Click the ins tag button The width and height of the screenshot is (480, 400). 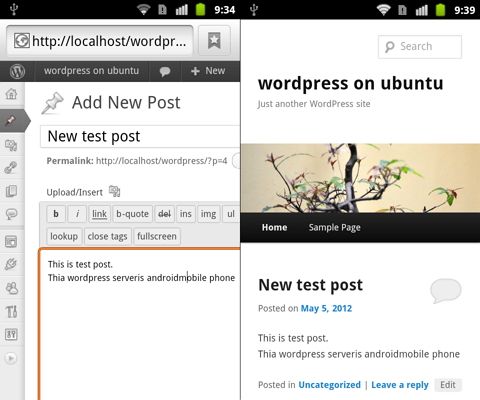[186, 214]
